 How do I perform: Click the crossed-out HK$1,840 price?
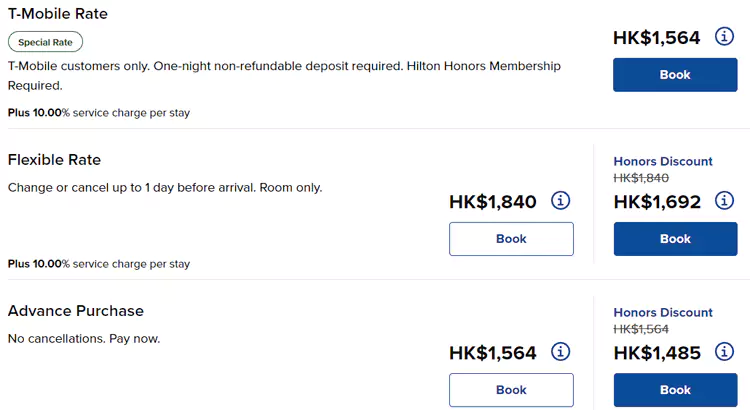(x=641, y=178)
